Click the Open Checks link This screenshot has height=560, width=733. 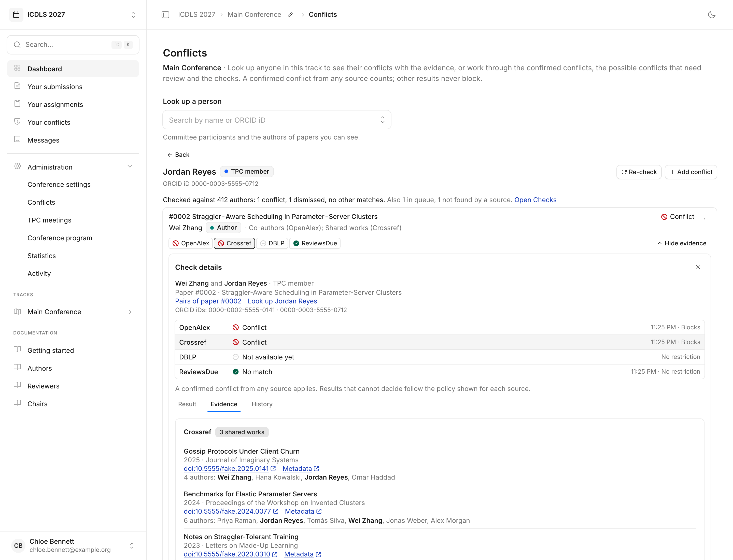pos(535,200)
